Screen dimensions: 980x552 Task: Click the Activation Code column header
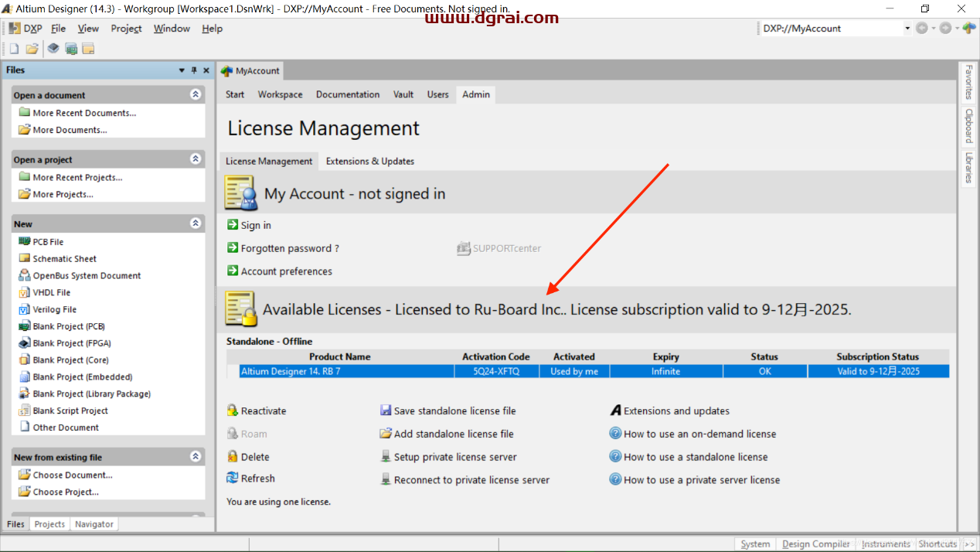pos(496,357)
